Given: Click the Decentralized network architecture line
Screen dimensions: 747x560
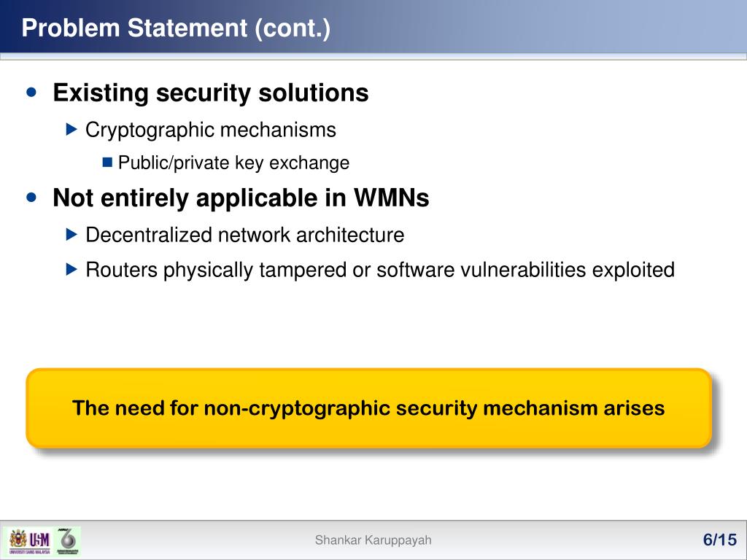Looking at the screenshot, I should tap(245, 236).
